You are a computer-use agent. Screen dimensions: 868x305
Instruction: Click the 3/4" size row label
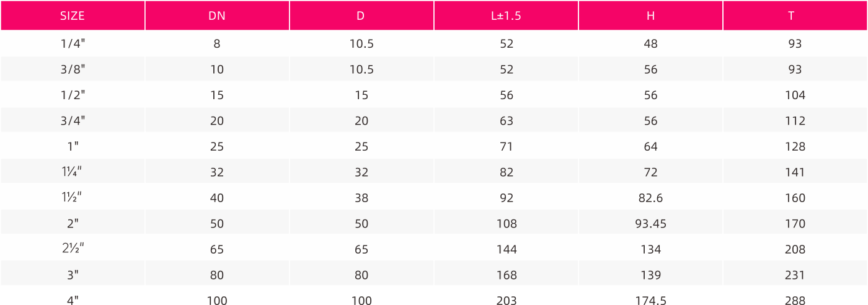[73, 121]
